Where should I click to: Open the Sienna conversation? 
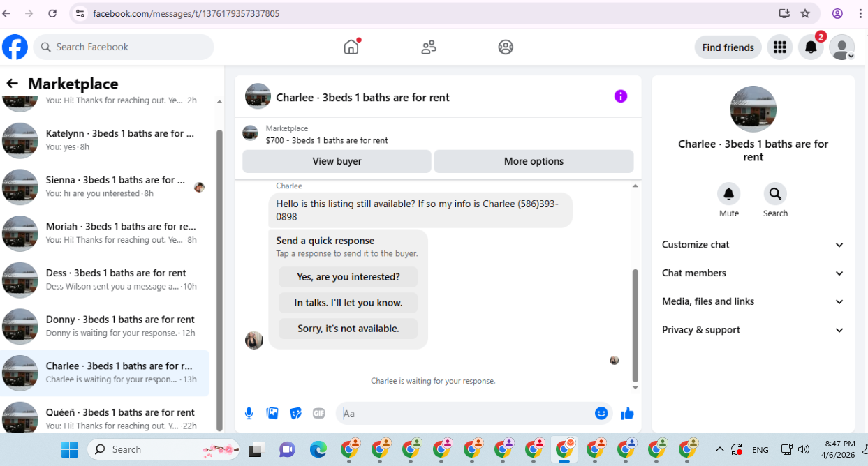point(105,187)
